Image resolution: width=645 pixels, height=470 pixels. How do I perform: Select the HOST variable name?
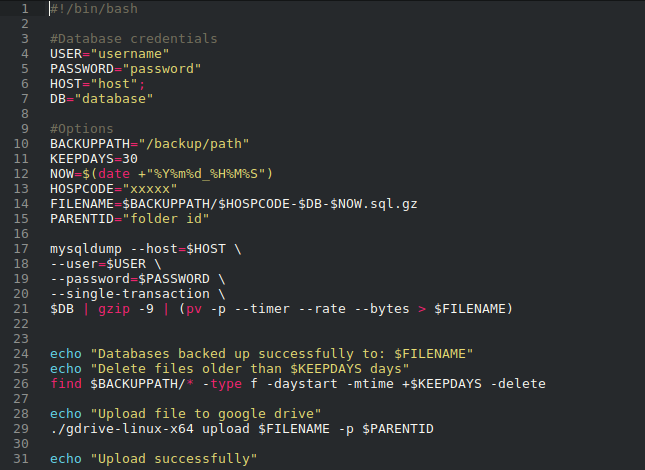tap(66, 84)
